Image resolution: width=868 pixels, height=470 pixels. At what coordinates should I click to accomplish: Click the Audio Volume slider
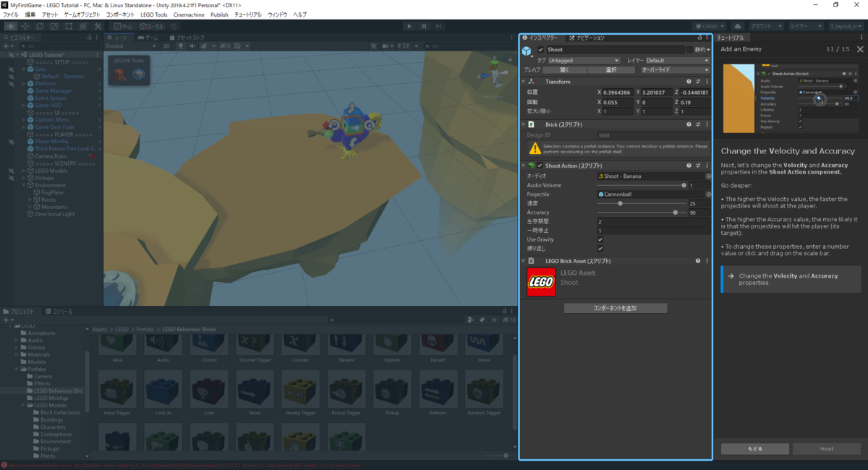point(642,186)
